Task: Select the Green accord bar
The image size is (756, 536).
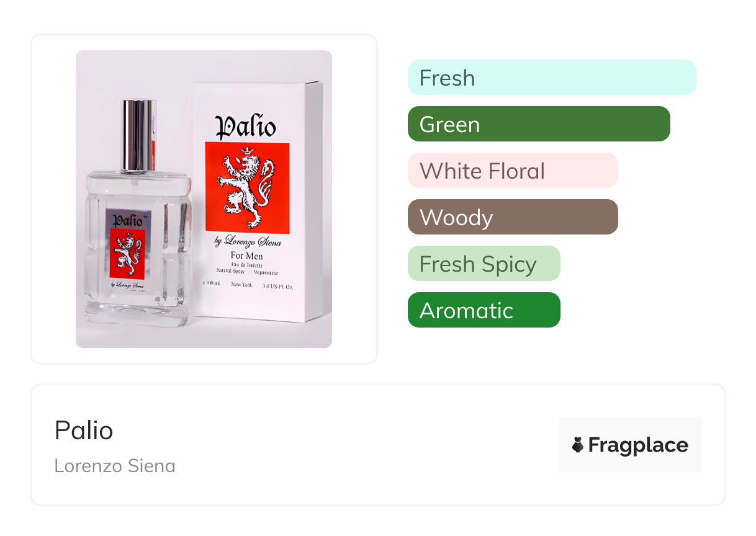Action: coord(539,124)
